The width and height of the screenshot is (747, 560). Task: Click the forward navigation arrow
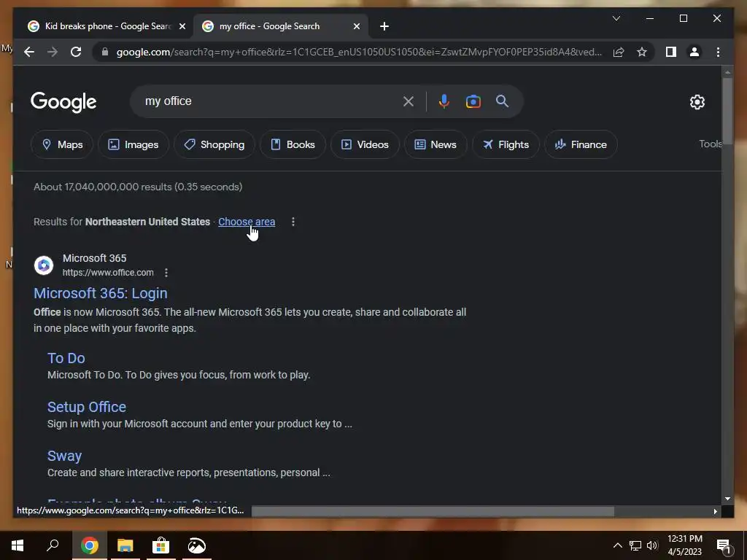point(53,52)
